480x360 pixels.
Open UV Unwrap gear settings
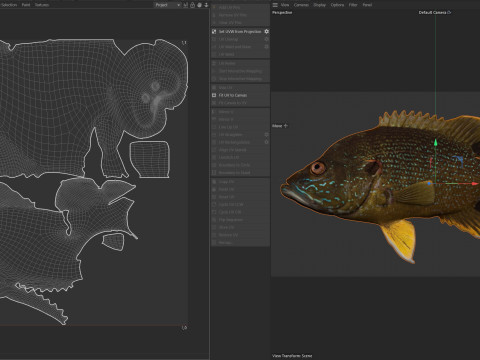point(266,39)
